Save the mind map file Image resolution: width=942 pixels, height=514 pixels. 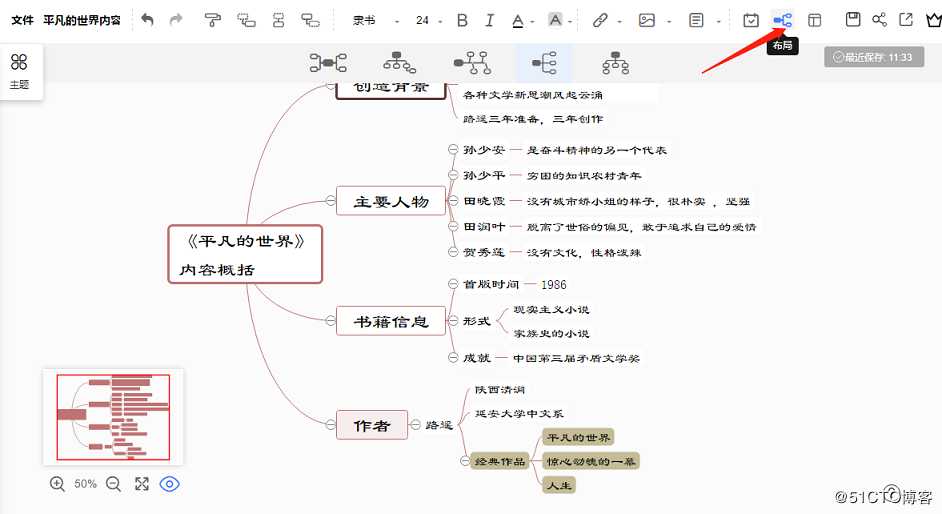pyautogui.click(x=852, y=20)
